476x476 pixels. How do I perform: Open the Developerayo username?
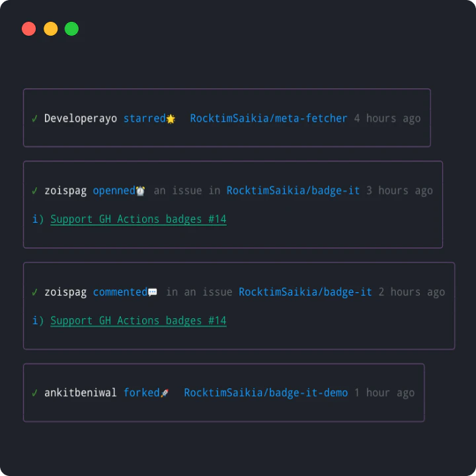(81, 119)
